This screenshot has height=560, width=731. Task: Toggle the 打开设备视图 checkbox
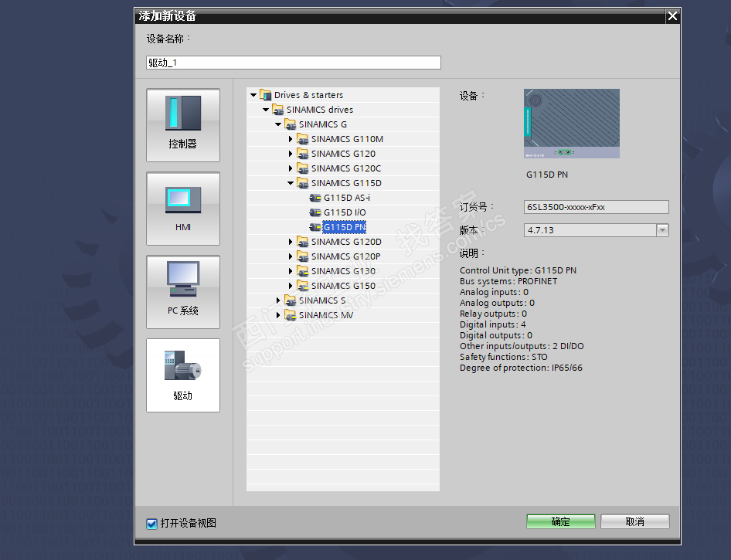[x=151, y=524]
